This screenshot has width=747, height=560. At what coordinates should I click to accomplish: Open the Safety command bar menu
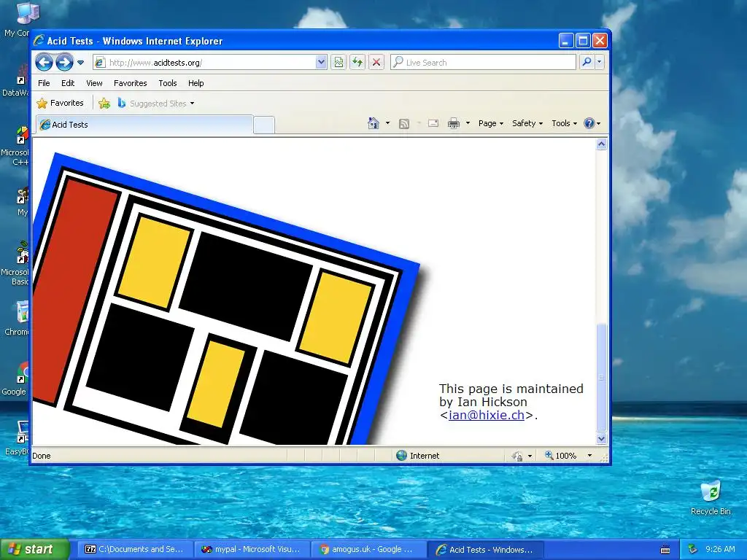[x=527, y=123]
